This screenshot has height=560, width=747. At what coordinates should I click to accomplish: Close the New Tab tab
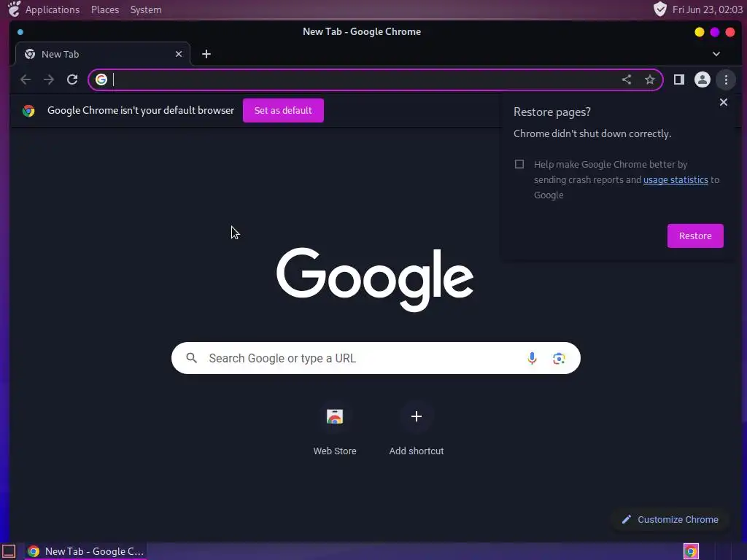[179, 54]
